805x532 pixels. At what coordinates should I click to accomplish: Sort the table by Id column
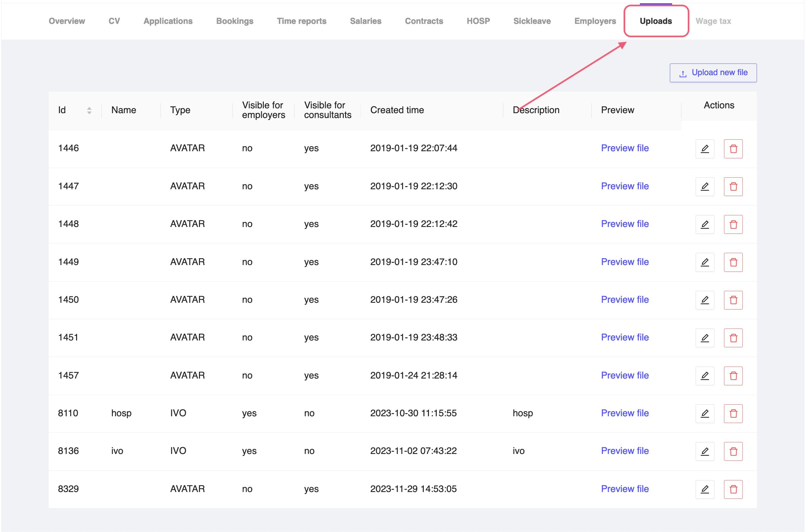click(x=89, y=110)
